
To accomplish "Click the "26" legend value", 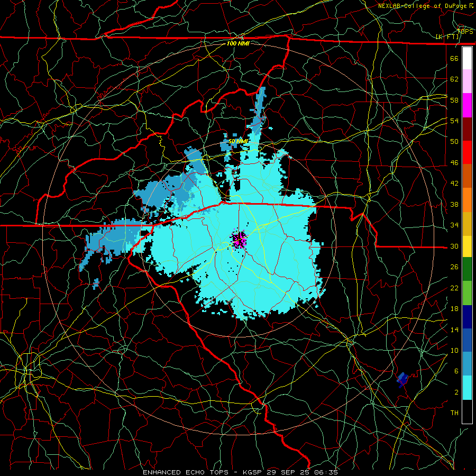I will [454, 267].
